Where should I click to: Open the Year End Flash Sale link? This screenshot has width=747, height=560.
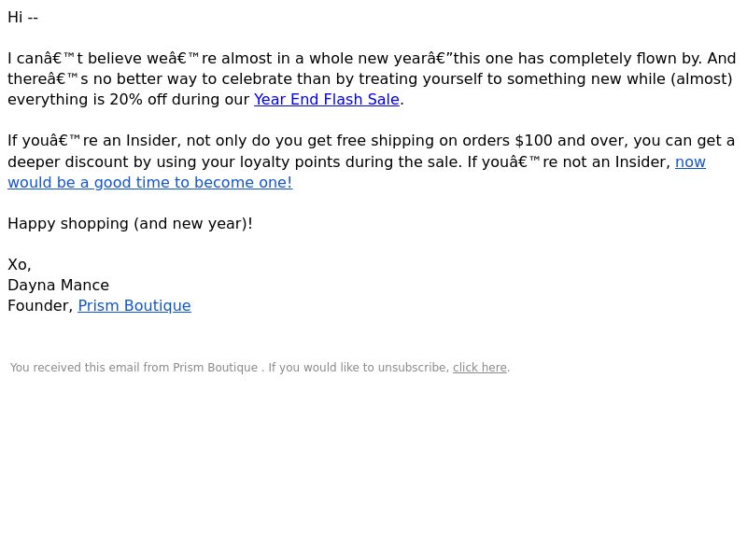pyautogui.click(x=326, y=100)
